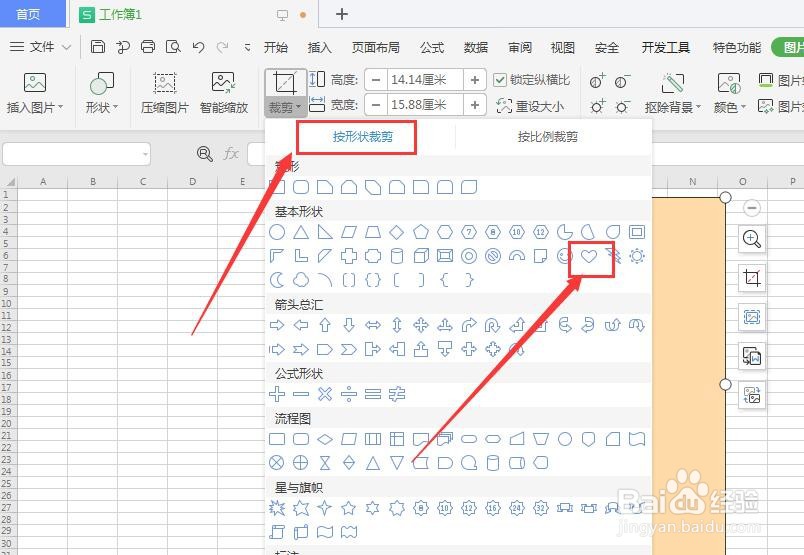
Task: Click the height field showing 14.14厘米
Action: point(426,80)
